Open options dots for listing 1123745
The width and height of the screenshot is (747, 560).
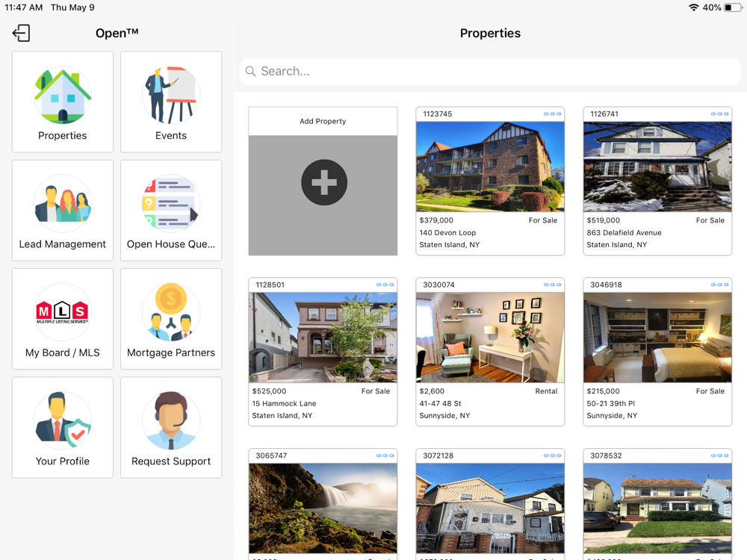pos(552,113)
